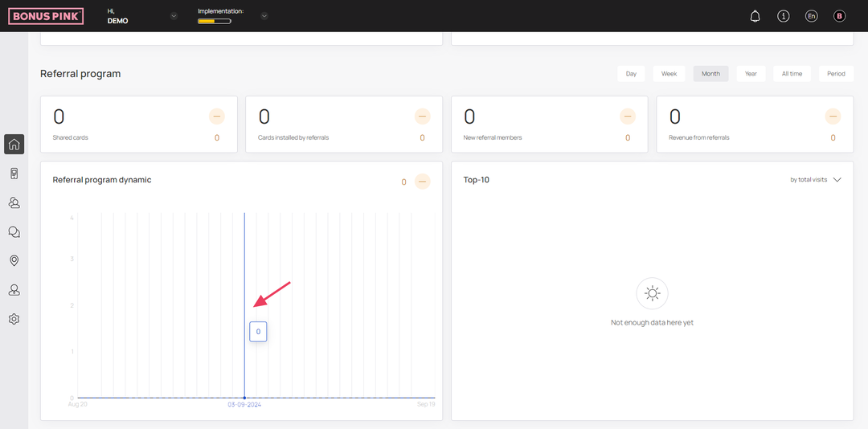
Task: Click the Not enough data here yet message
Action: coord(652,323)
